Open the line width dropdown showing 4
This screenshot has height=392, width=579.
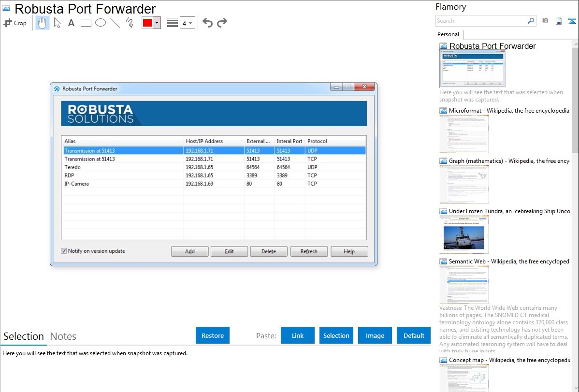[x=187, y=23]
